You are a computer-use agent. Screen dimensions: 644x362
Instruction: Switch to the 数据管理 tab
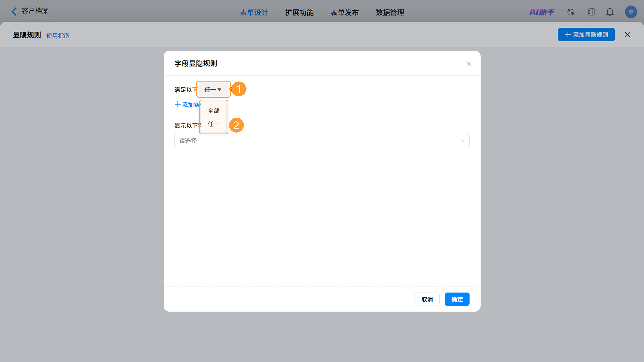coord(390,12)
